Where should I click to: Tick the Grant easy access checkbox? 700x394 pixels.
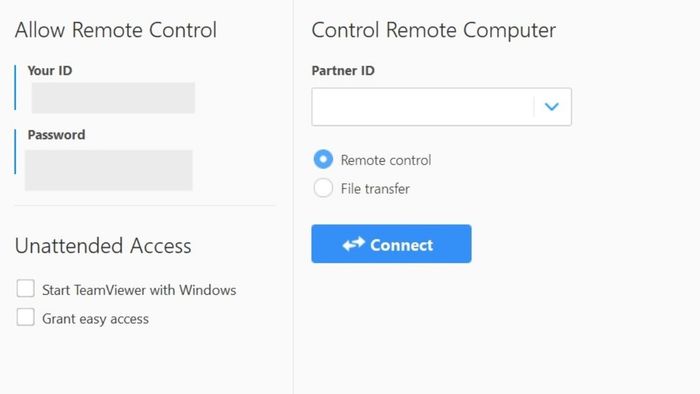(x=25, y=317)
